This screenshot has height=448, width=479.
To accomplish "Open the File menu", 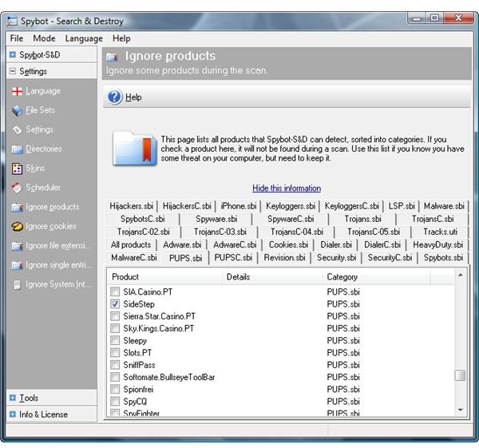I will point(17,38).
